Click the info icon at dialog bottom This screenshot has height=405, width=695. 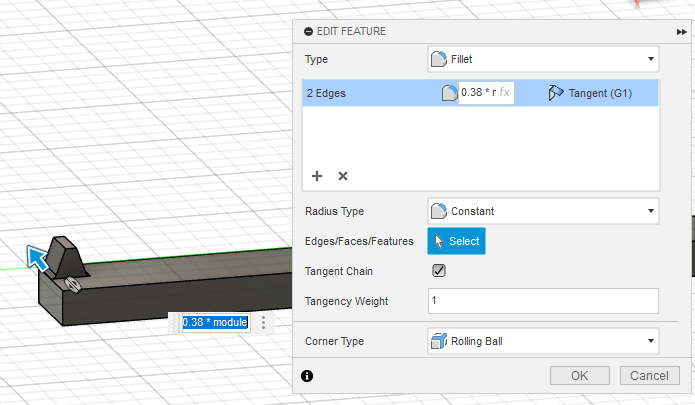pos(307,376)
